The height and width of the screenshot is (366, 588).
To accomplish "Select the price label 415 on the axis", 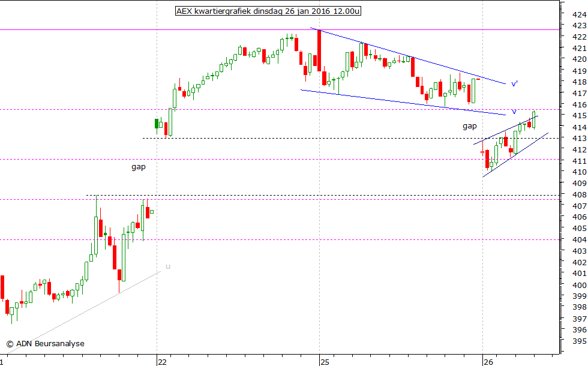I will coord(580,115).
